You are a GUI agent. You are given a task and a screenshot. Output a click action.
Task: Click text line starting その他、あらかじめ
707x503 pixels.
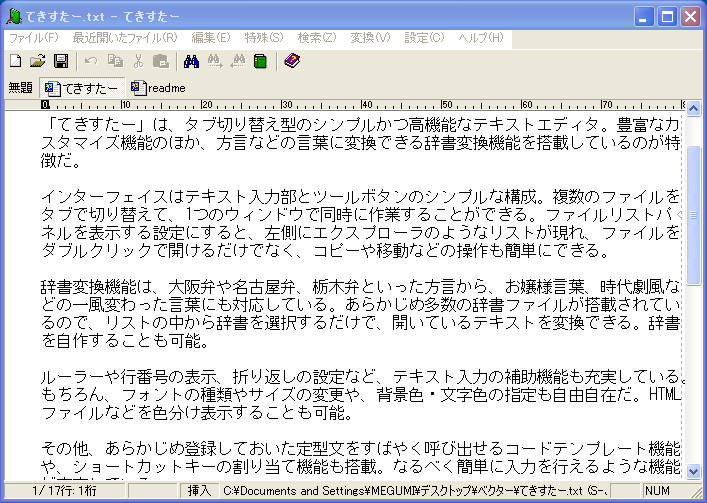coord(360,448)
